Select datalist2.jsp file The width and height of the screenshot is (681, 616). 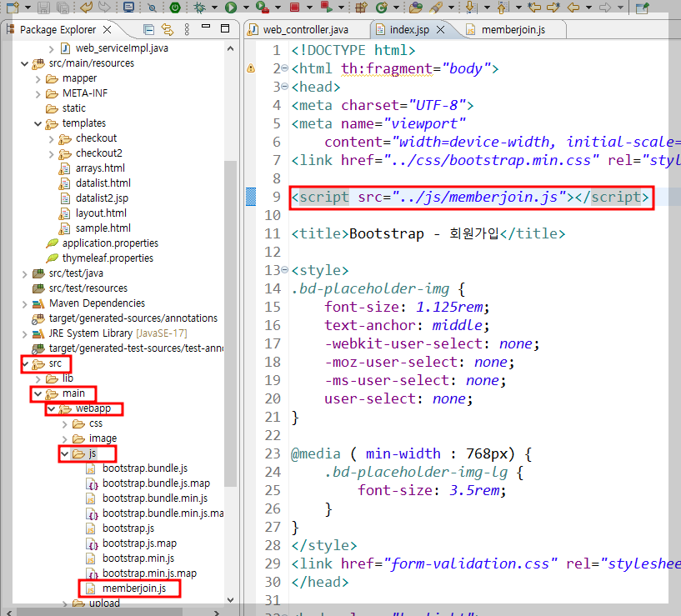[102, 198]
